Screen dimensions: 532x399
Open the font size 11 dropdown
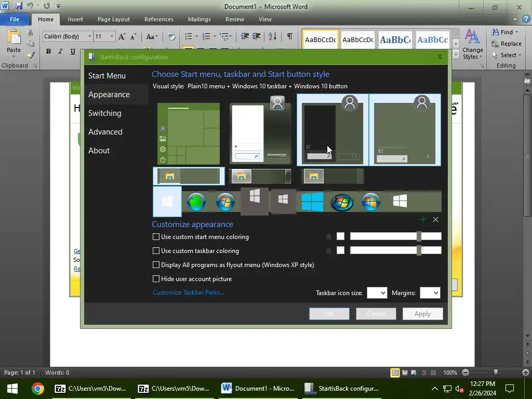112,36
